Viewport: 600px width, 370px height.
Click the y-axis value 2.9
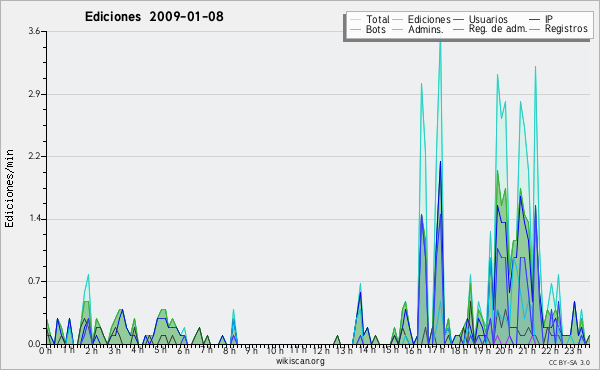coord(34,94)
